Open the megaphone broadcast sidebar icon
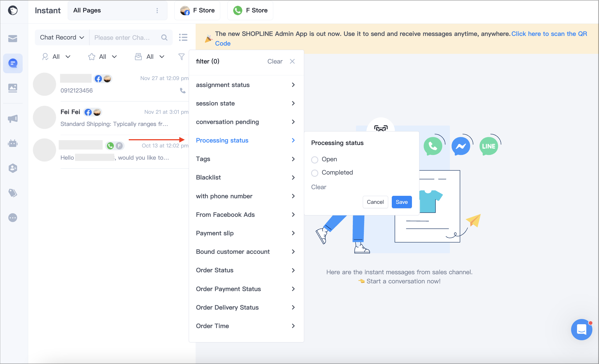Viewport: 599px width, 364px height. point(13,119)
